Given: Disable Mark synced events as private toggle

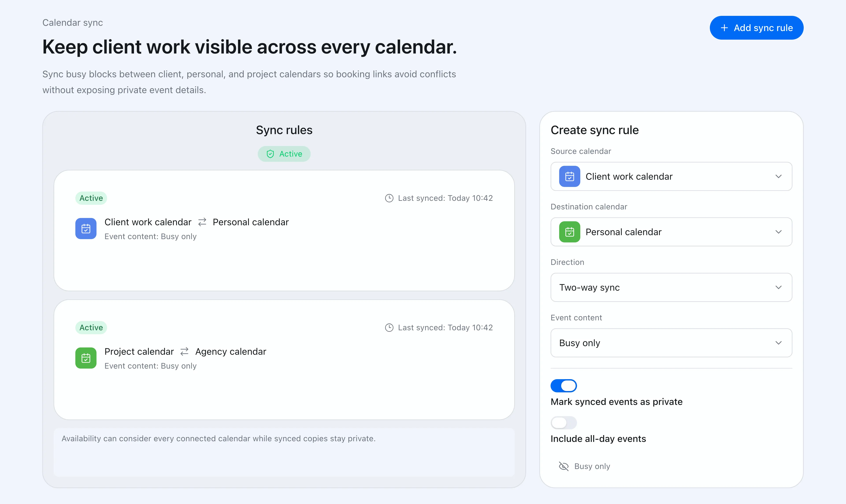Looking at the screenshot, I should [564, 386].
